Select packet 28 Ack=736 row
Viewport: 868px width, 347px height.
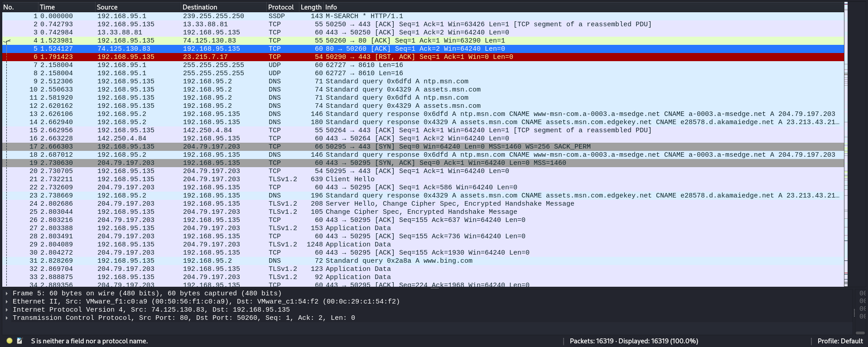click(x=423, y=236)
